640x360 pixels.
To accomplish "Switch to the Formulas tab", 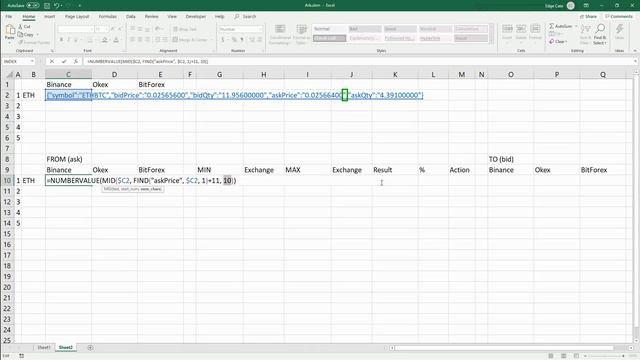I will pyautogui.click(x=107, y=16).
